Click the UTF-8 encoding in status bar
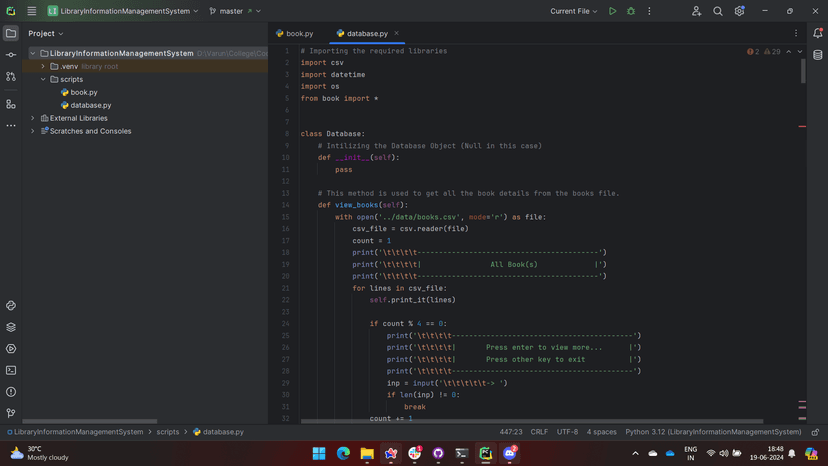 (x=567, y=432)
